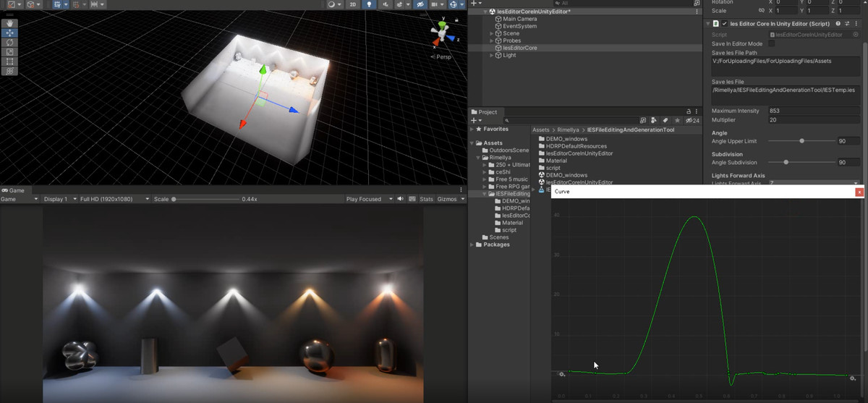Image resolution: width=868 pixels, height=403 pixels.
Task: Open Gizmos globe dropdown in Scene view
Action: click(x=456, y=4)
